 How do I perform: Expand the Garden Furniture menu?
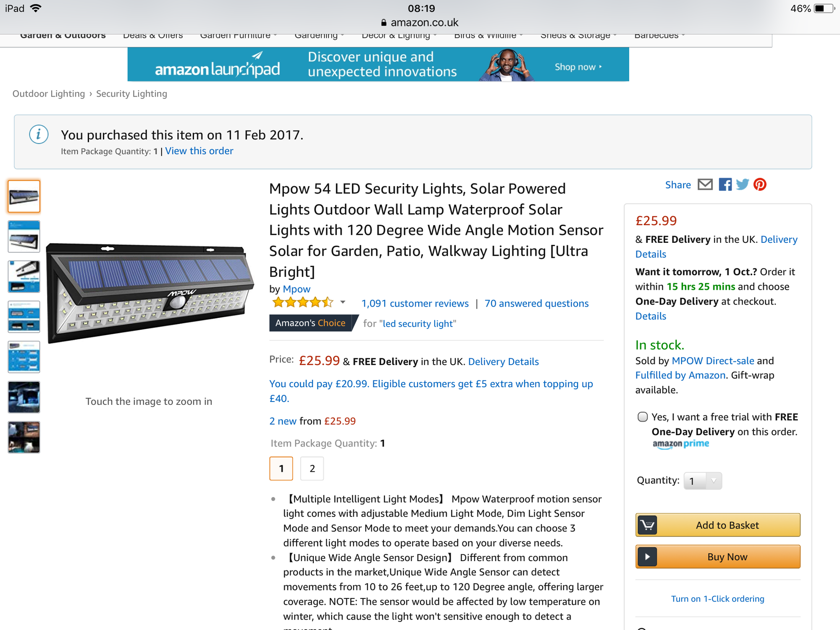click(238, 36)
